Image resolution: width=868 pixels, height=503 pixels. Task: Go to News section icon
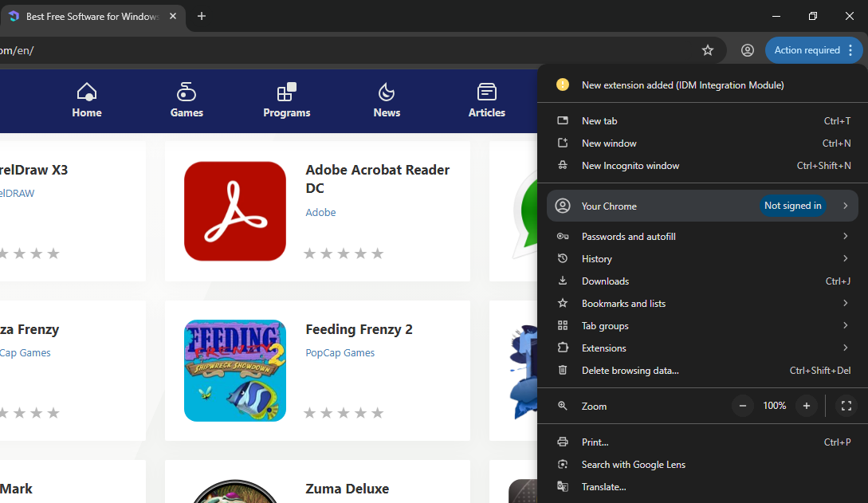(x=387, y=92)
